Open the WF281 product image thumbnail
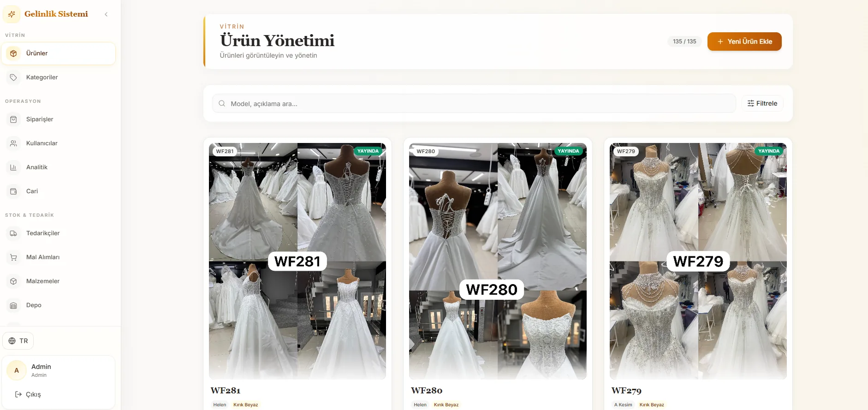 [297, 261]
